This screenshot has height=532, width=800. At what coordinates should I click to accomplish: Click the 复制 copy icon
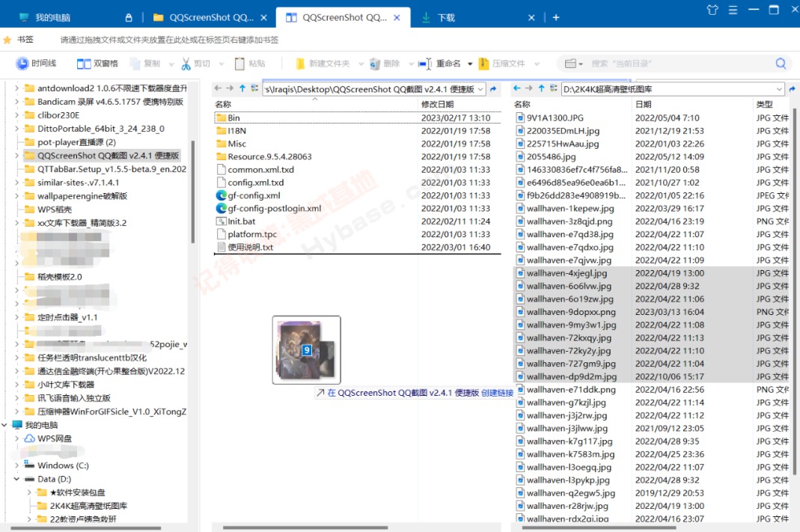coord(135,64)
